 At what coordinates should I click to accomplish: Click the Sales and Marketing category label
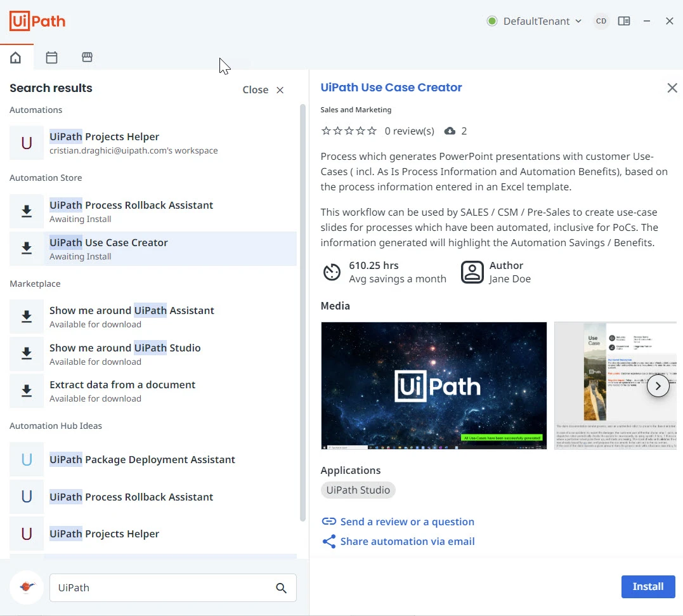pyautogui.click(x=356, y=110)
